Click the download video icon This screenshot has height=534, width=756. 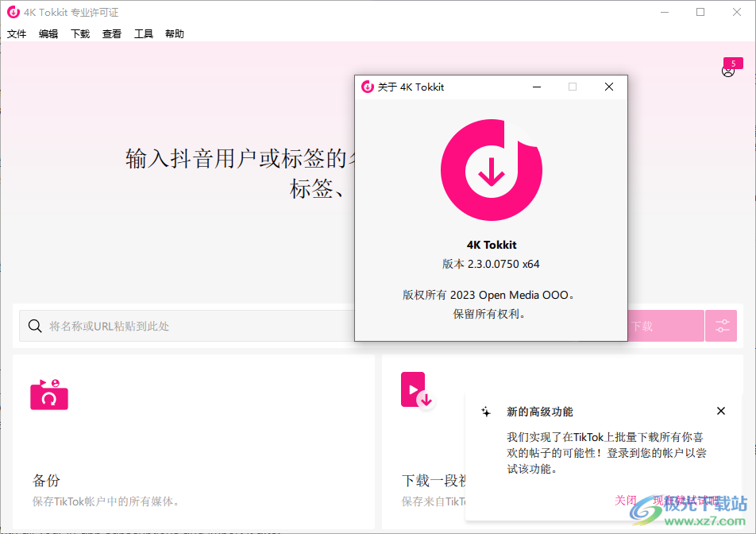pyautogui.click(x=418, y=389)
